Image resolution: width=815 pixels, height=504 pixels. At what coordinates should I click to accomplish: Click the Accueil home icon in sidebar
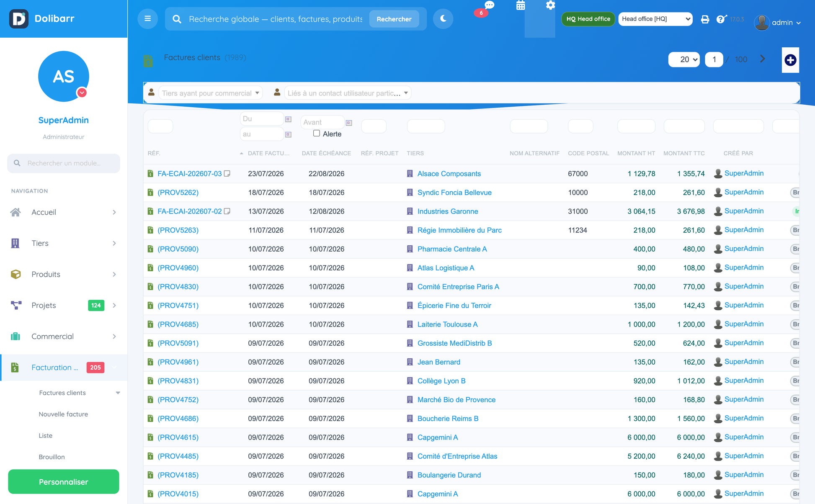click(x=15, y=212)
